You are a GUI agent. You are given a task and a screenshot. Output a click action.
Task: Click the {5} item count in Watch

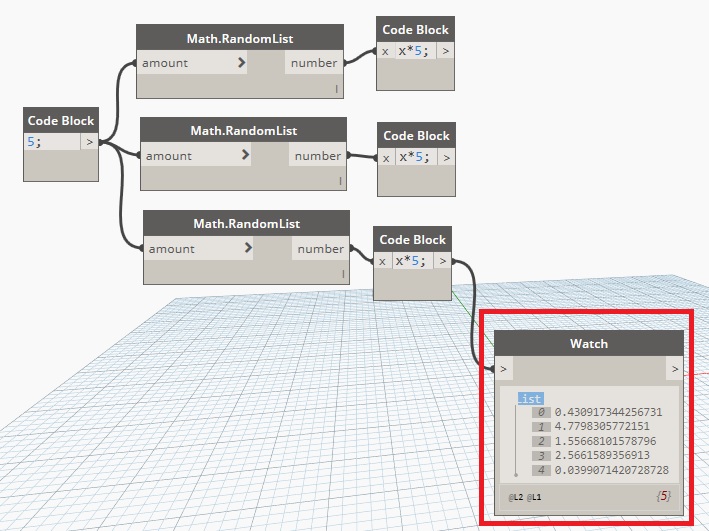663,496
